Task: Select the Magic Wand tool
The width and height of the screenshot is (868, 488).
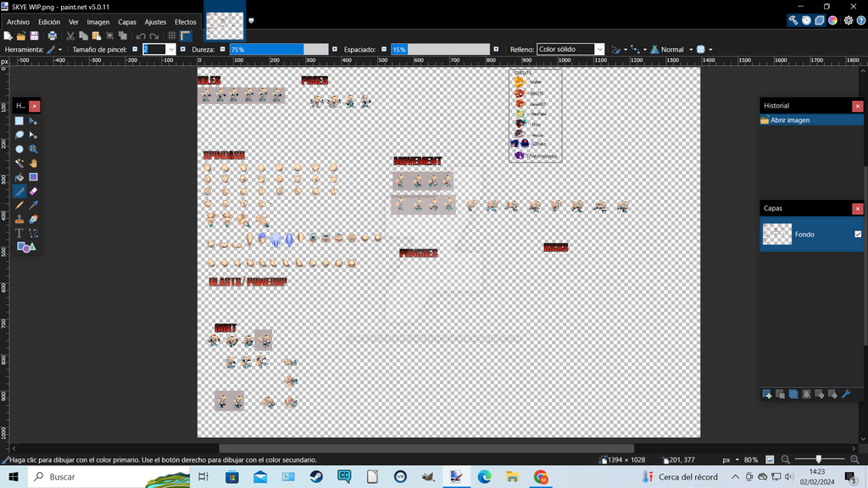Action: pyautogui.click(x=19, y=164)
